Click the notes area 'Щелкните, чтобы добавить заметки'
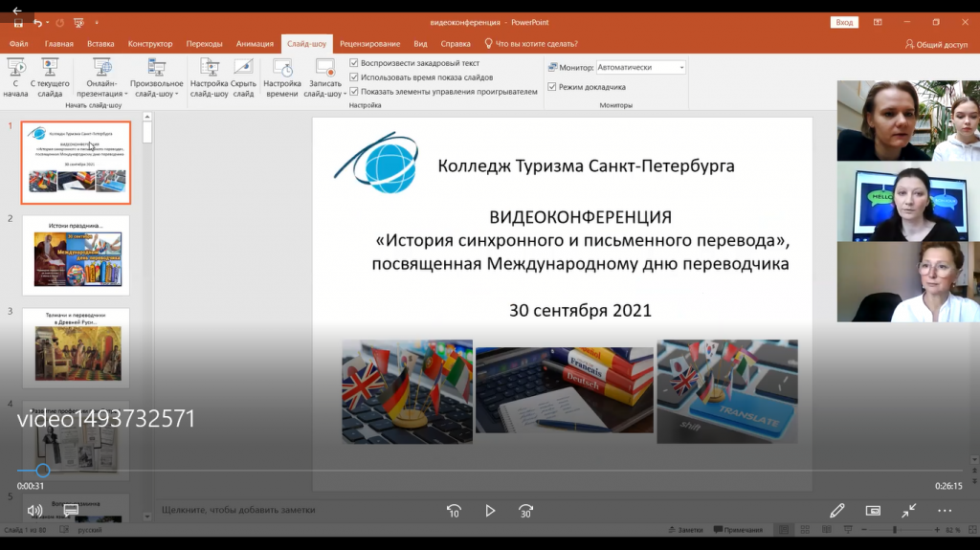The width and height of the screenshot is (980, 550). point(238,510)
